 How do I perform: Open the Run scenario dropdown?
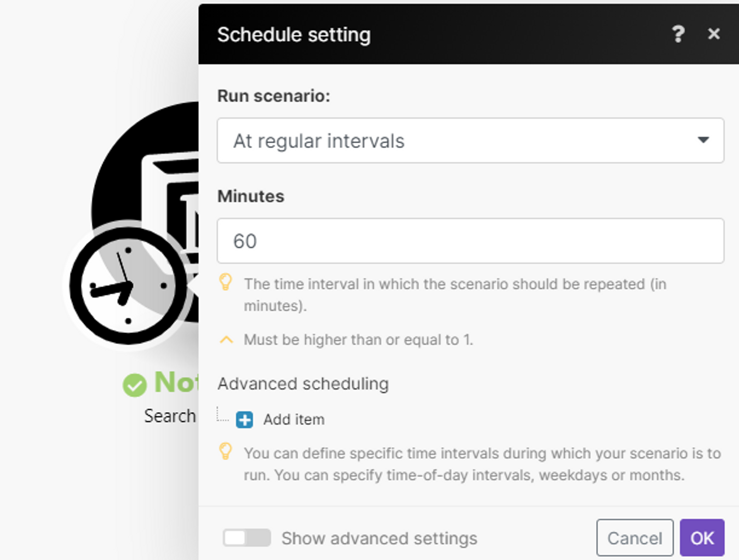point(470,140)
